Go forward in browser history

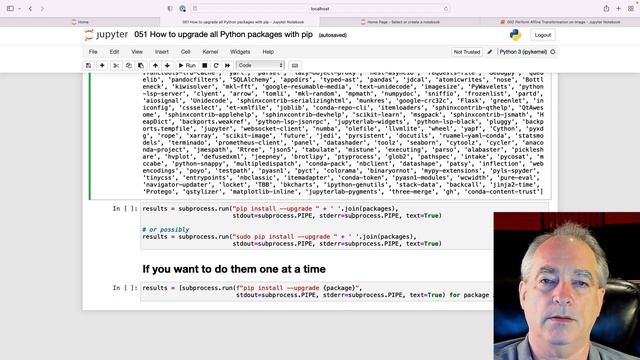(x=42, y=9)
